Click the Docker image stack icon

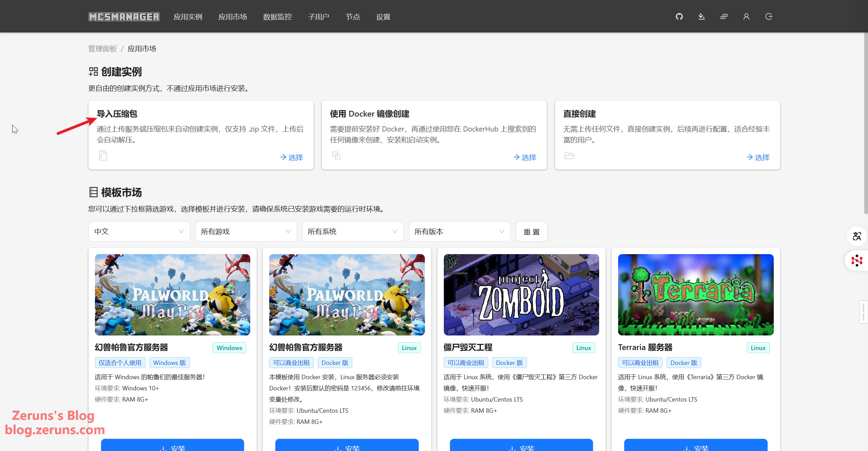click(x=336, y=156)
